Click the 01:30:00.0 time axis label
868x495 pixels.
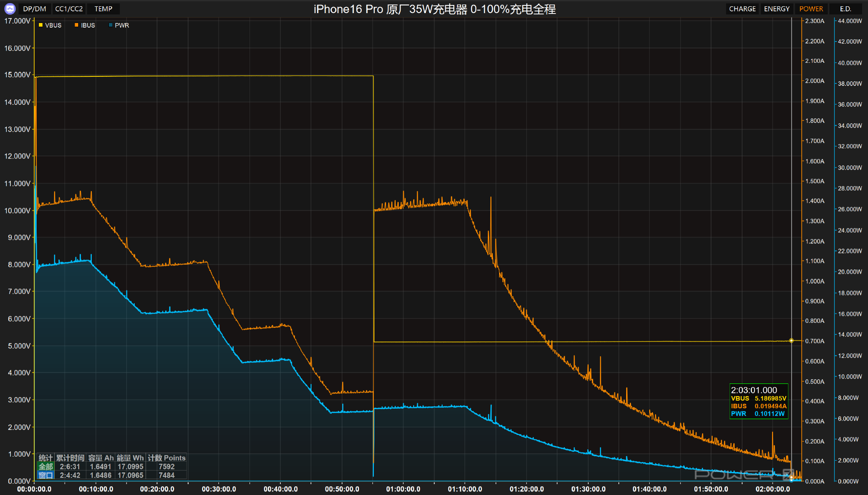pos(588,489)
